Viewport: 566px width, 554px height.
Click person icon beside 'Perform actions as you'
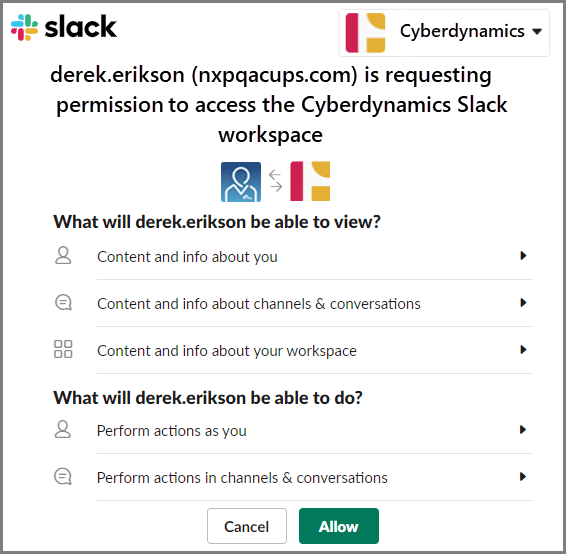coord(63,429)
